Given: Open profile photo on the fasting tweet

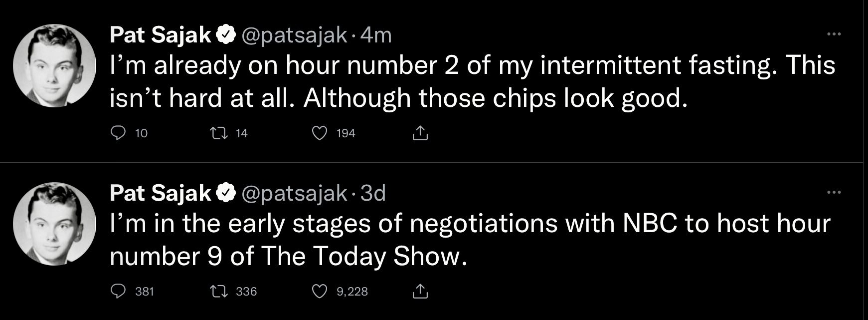Looking at the screenshot, I should point(54,65).
